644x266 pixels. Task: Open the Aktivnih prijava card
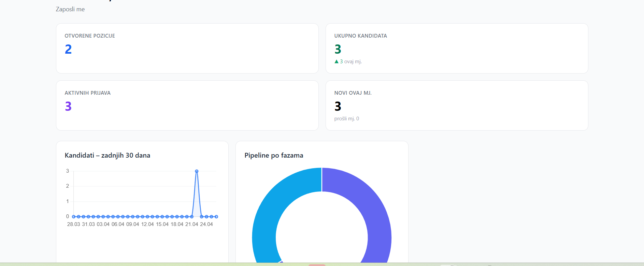(187, 105)
